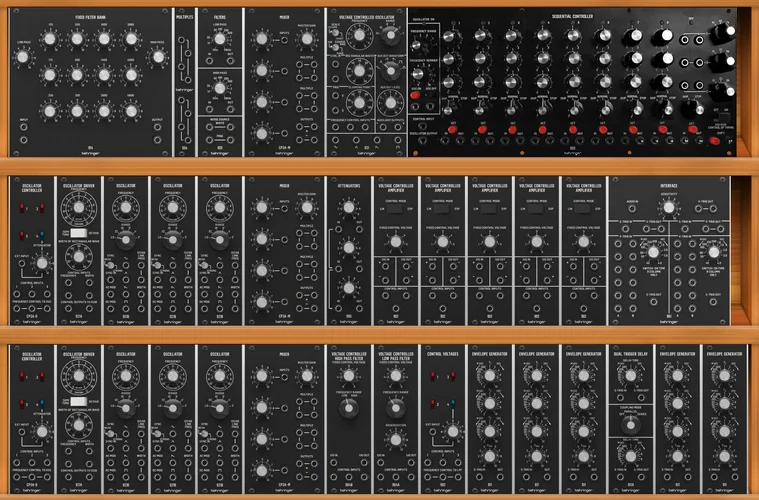Viewport: 759px width, 500px height.
Task: Click the Sequential Controller CONTROL INPUT jack
Action: pyautogui.click(x=423, y=127)
